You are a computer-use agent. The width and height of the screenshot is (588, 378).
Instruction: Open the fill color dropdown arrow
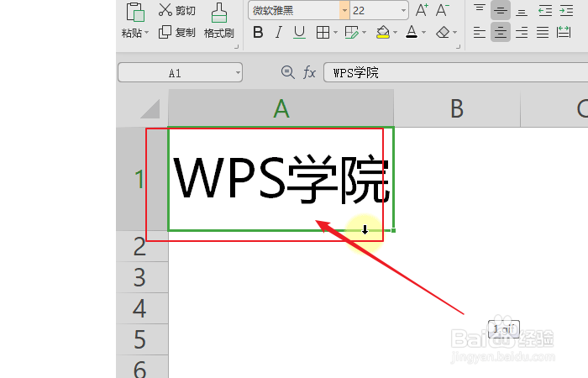(x=396, y=33)
